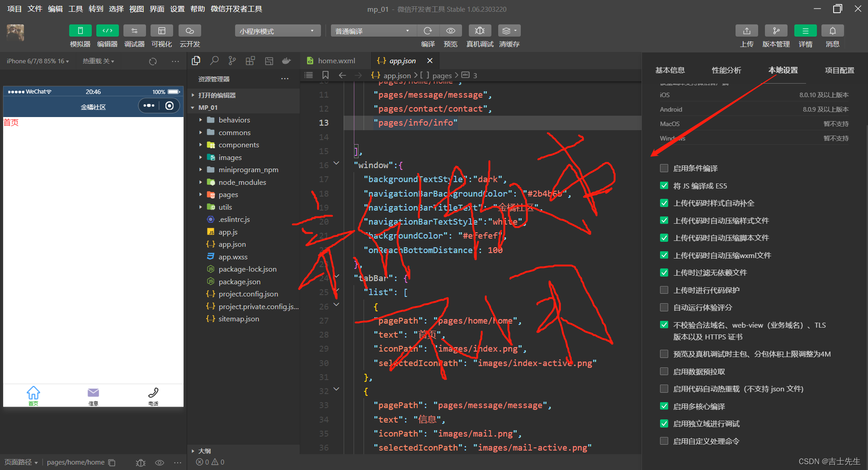
Task: Click the simulator capsule menu dots
Action: point(149,106)
